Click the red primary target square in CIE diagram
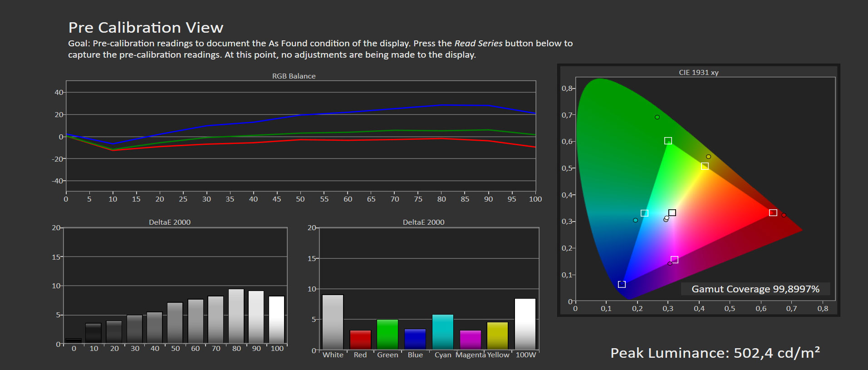 773,212
